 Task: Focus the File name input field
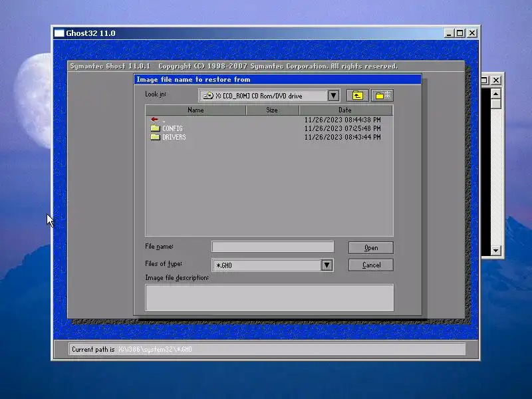point(273,247)
